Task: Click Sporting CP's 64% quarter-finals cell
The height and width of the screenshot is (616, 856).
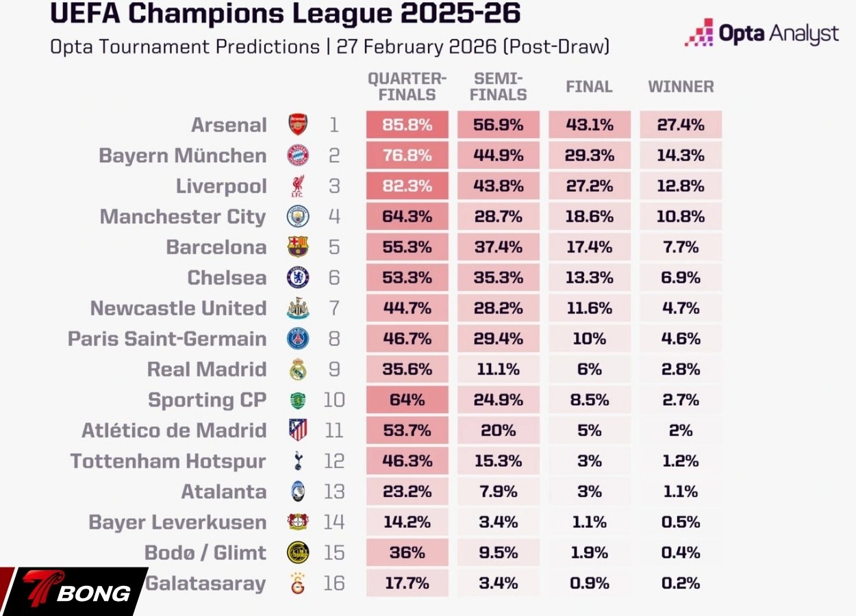Action: click(407, 400)
